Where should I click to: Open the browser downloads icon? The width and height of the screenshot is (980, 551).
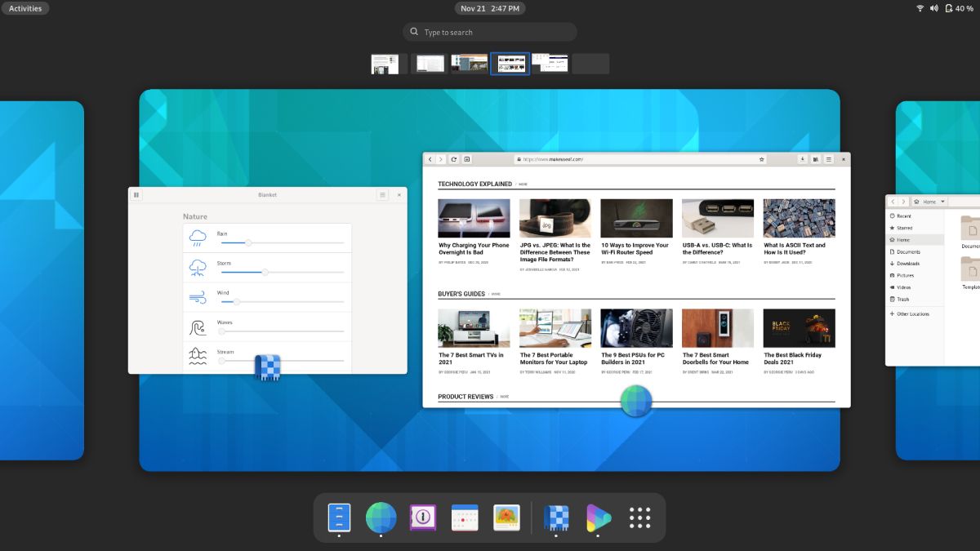pyautogui.click(x=802, y=159)
